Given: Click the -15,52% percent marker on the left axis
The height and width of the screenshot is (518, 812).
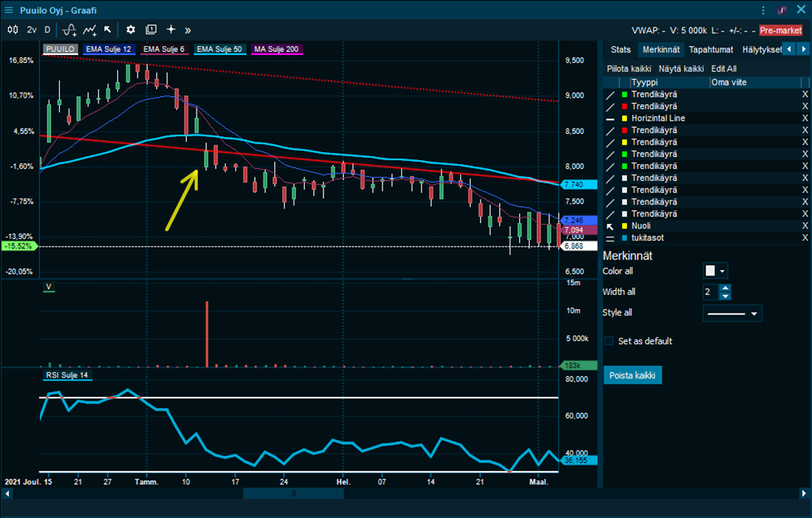Looking at the screenshot, I should click(x=19, y=246).
